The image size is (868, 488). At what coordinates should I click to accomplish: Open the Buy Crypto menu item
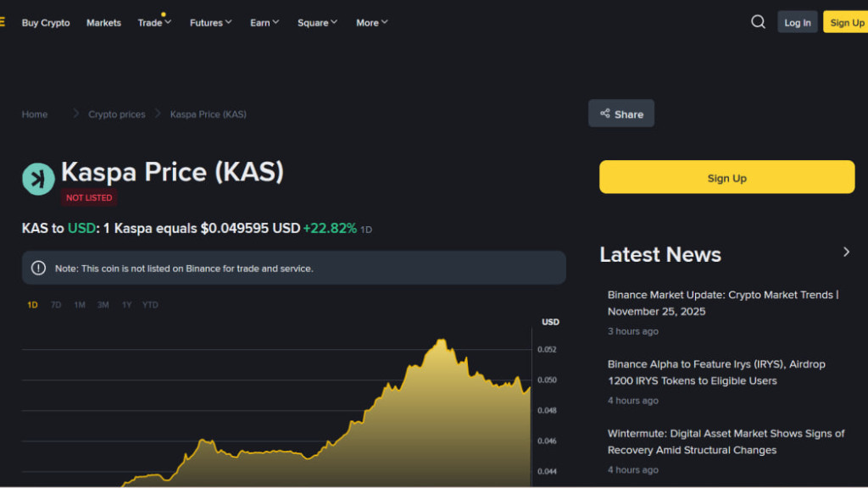coord(46,23)
